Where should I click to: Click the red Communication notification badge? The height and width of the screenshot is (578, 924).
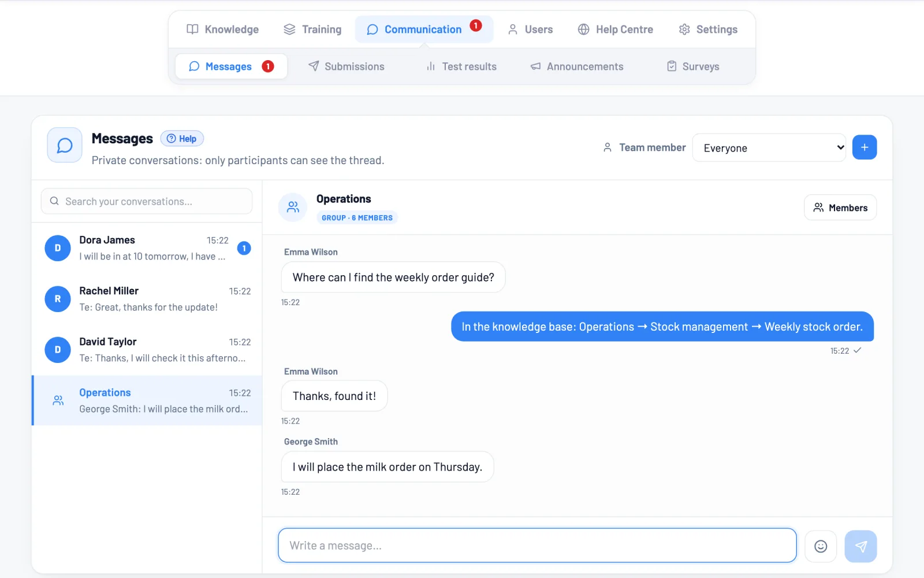pos(476,25)
